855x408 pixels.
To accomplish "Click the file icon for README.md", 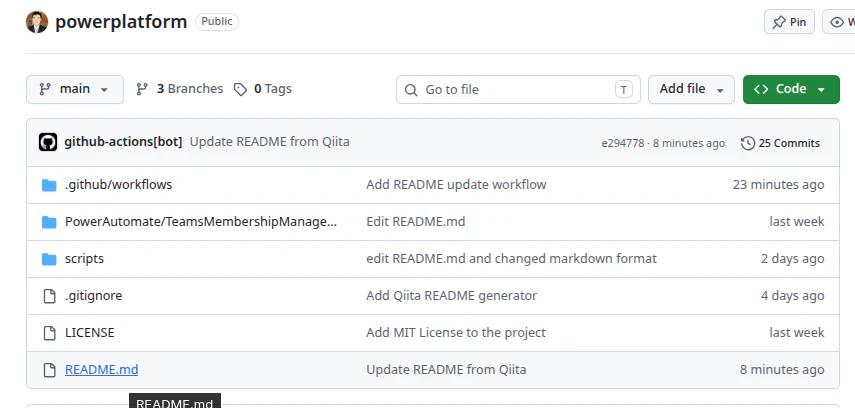I will (49, 370).
